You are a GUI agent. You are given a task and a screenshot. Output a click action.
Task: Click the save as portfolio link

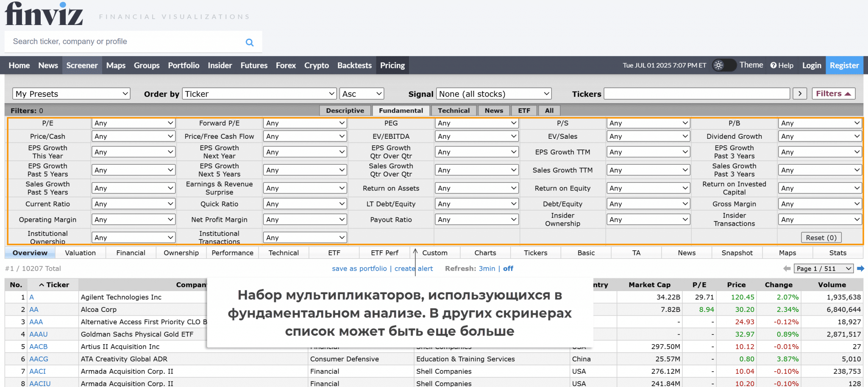[x=359, y=269]
